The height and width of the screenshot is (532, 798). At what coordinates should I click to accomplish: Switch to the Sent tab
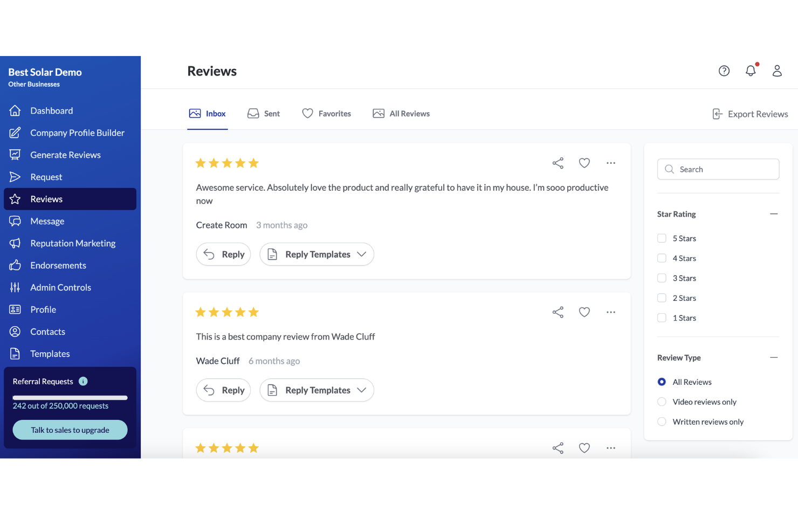(264, 113)
